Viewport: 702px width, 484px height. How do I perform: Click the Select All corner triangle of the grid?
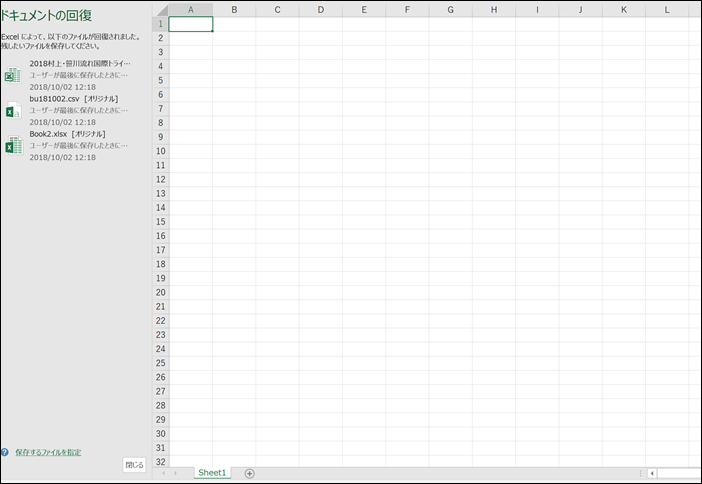[160, 10]
